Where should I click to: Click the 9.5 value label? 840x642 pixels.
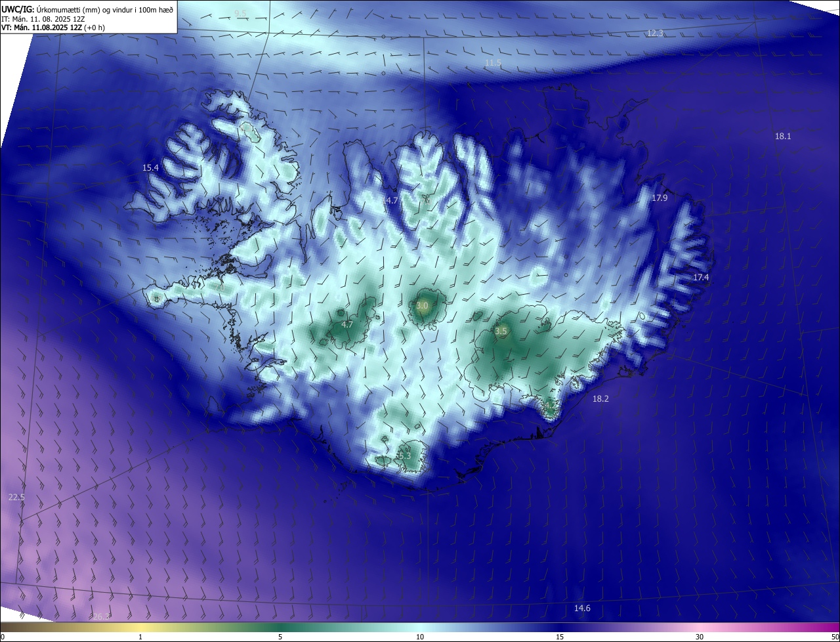(x=241, y=13)
